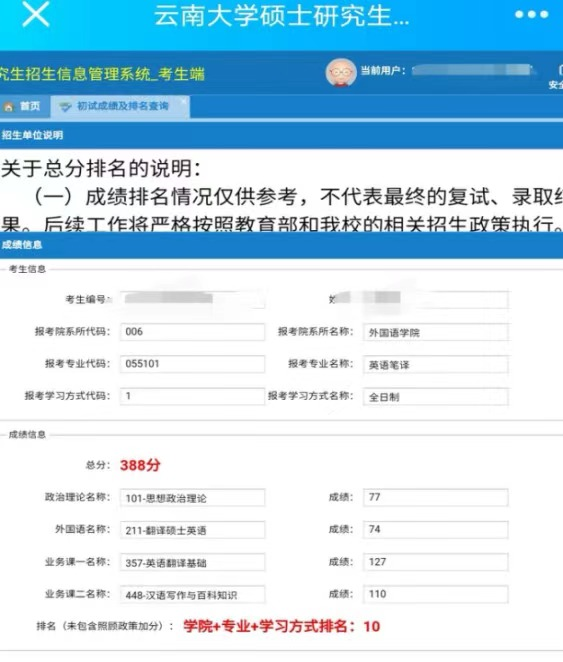Click the 考生编号 input field

click(192, 299)
